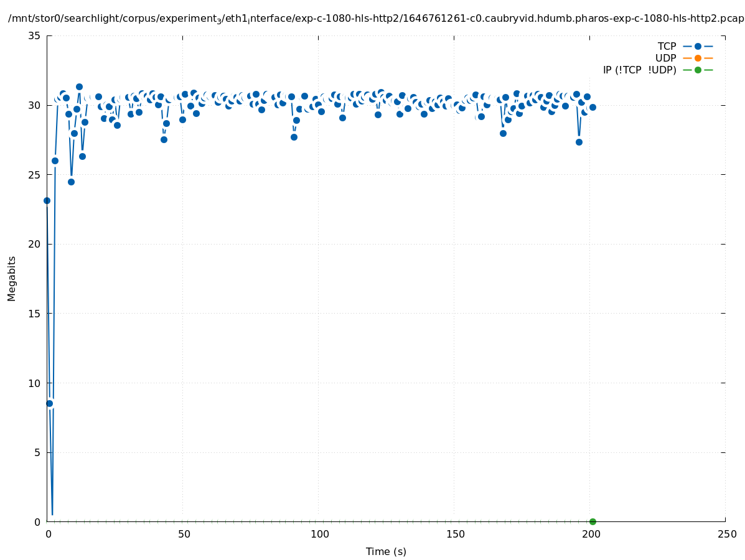Click the "IP (!TCP !UDP)" legend label

(x=639, y=70)
